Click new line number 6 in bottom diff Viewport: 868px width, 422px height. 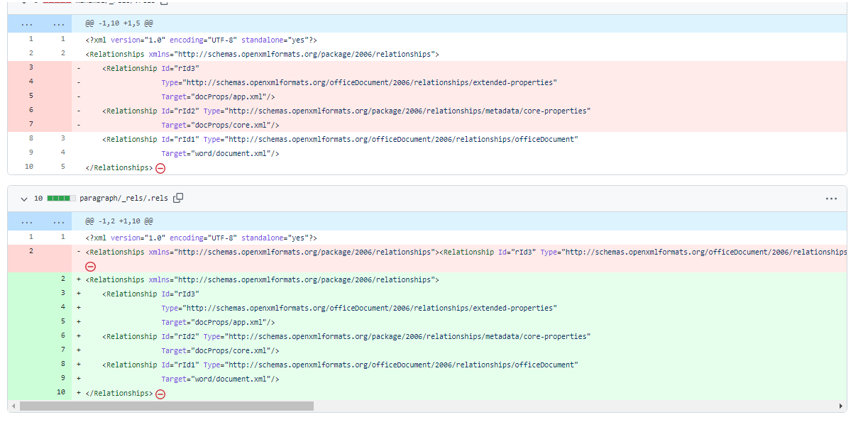point(62,336)
